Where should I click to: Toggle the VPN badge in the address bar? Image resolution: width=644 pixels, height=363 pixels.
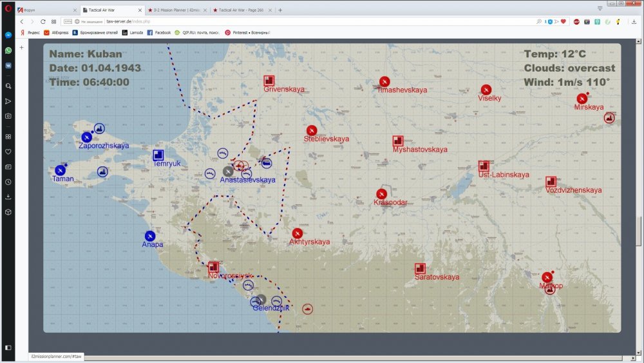click(68, 21)
